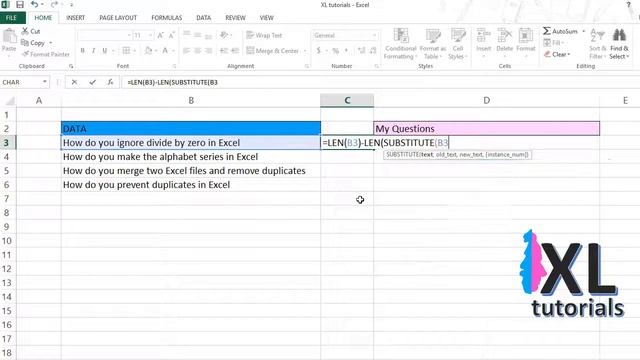Open the font name combo box
Image resolution: width=640 pixels, height=360 pixels.
(104, 36)
